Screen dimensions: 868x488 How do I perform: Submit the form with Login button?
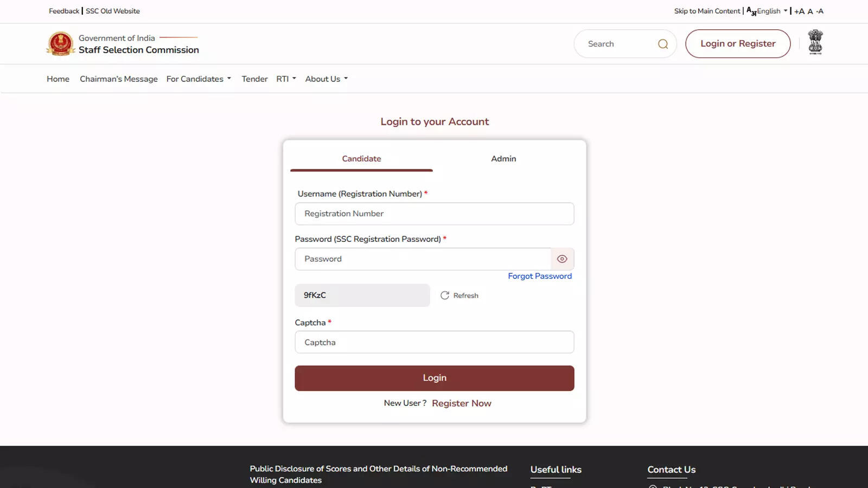[435, 378]
